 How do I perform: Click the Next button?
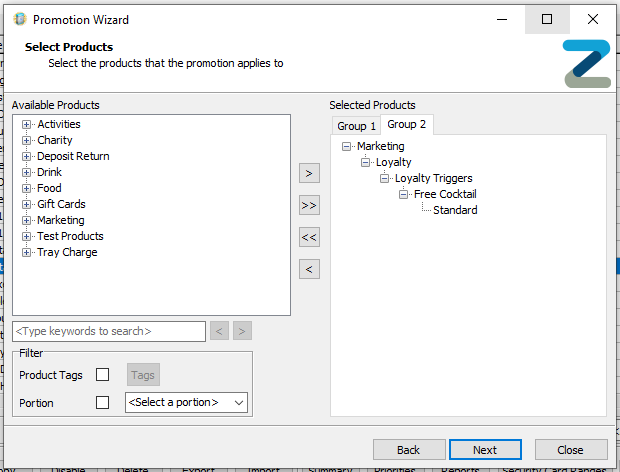(x=485, y=450)
